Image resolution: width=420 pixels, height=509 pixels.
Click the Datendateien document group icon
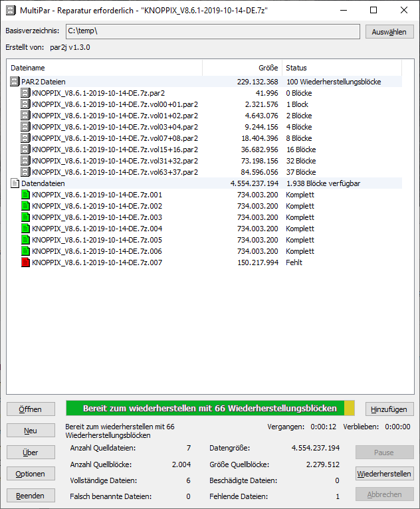pos(15,183)
